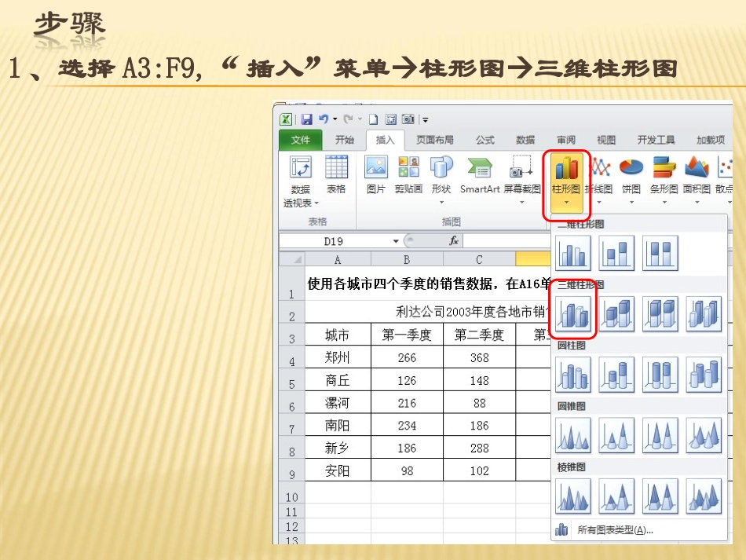Screen dimensions: 746x560
Task: Switch to the 公式 (Formulas) tab
Action: (x=485, y=140)
